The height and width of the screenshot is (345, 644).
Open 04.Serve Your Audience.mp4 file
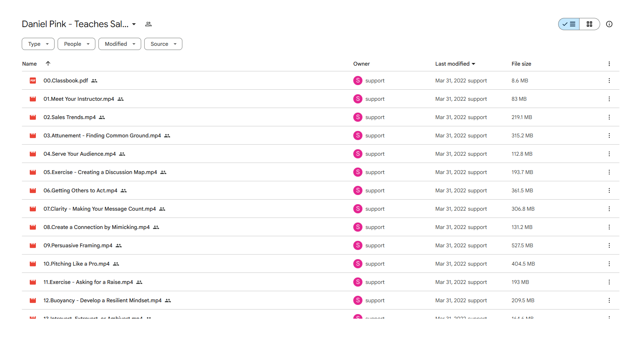[79, 154]
